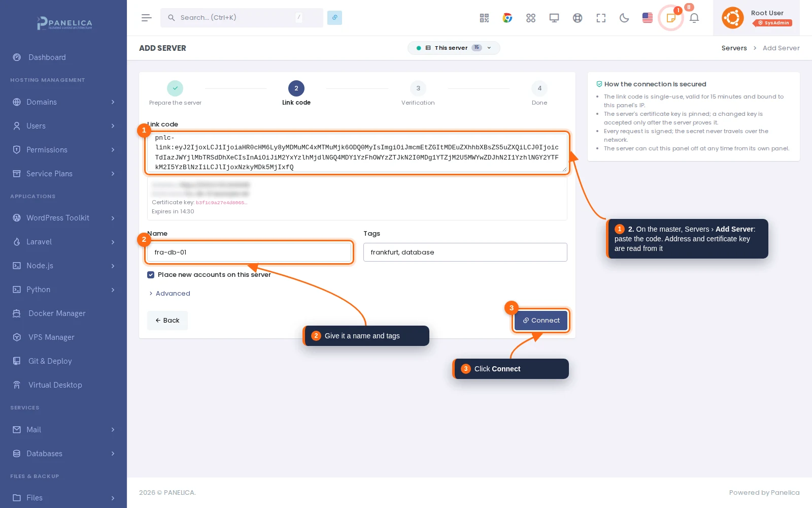
Task: Expand Python sidebar menu
Action: point(63,290)
